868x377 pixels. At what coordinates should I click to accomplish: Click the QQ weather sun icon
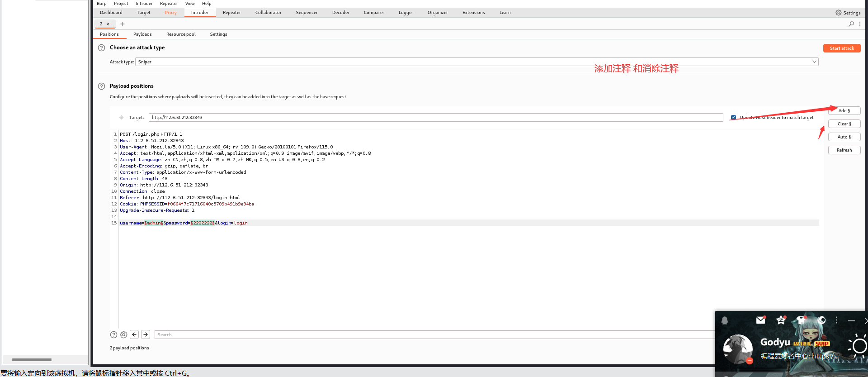[858, 347]
